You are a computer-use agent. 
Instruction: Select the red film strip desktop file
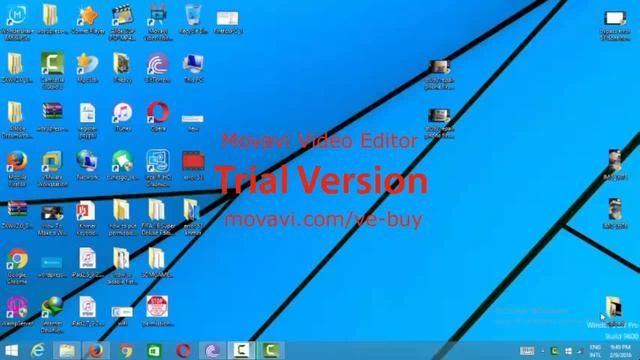[193, 165]
